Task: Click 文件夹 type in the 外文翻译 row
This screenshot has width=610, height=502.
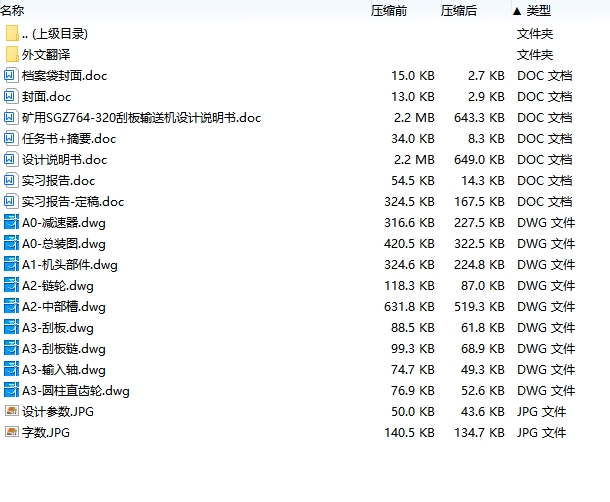Action: point(535,54)
